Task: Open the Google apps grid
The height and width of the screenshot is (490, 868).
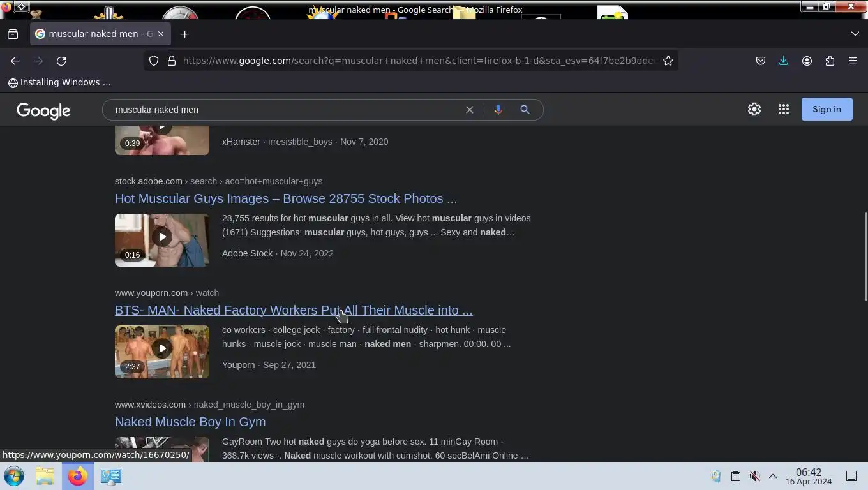Action: click(x=784, y=109)
